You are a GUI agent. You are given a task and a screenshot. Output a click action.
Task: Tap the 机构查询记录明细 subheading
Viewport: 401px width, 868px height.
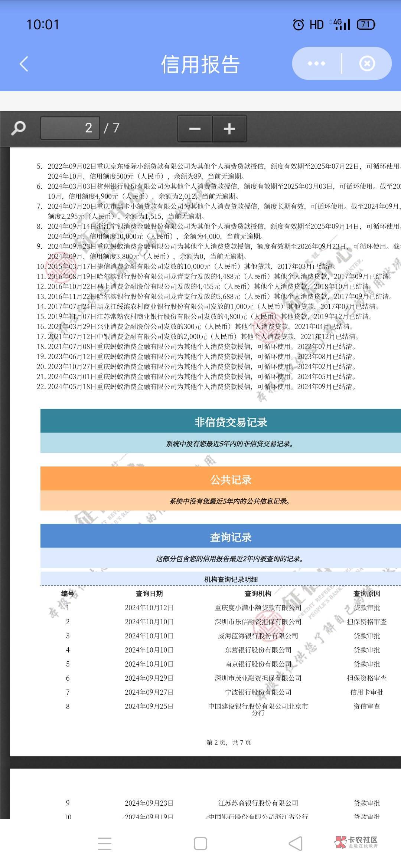tap(231, 579)
